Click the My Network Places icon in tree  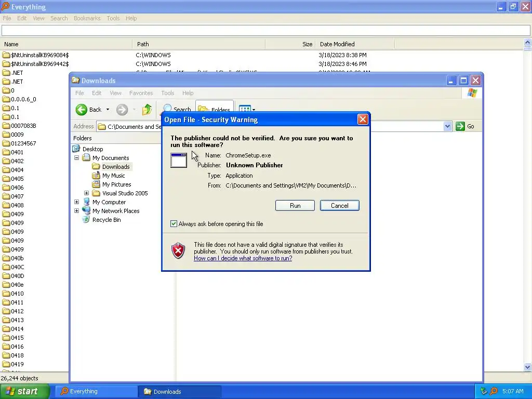87,211
